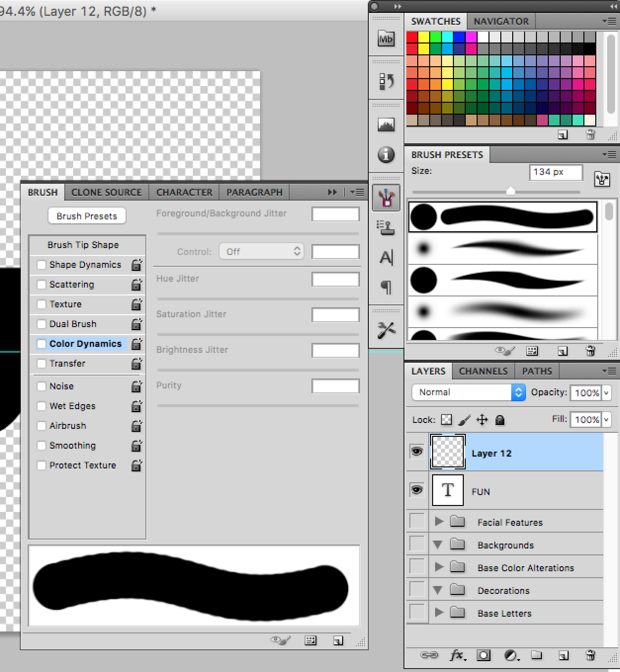Delete layer trash icon in Layers panel
Viewport: 620px width, 672px height.
click(590, 655)
